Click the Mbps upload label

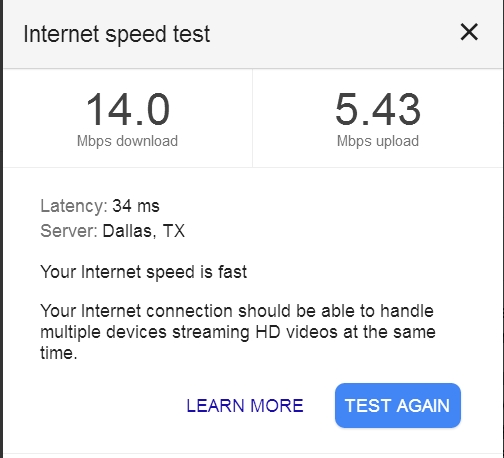pyautogui.click(x=378, y=141)
